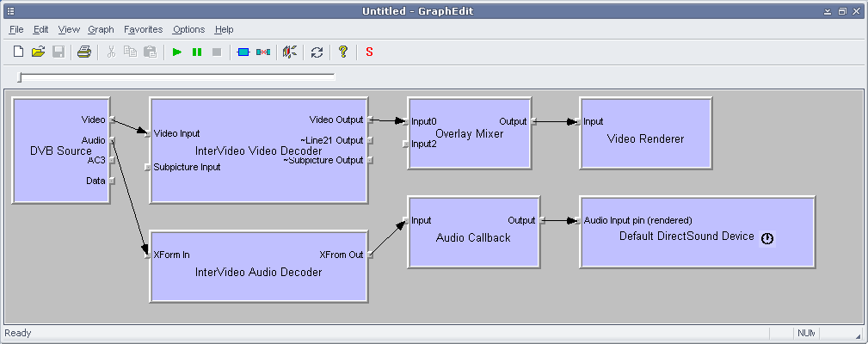Open a graph file with folder icon
Image resolution: width=868 pixels, height=344 pixels.
coord(38,52)
